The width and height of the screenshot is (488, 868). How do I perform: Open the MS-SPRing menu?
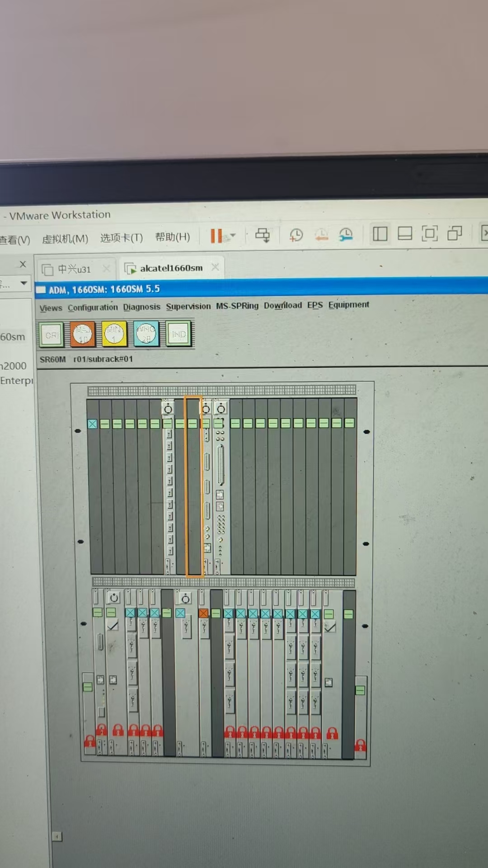[237, 306]
